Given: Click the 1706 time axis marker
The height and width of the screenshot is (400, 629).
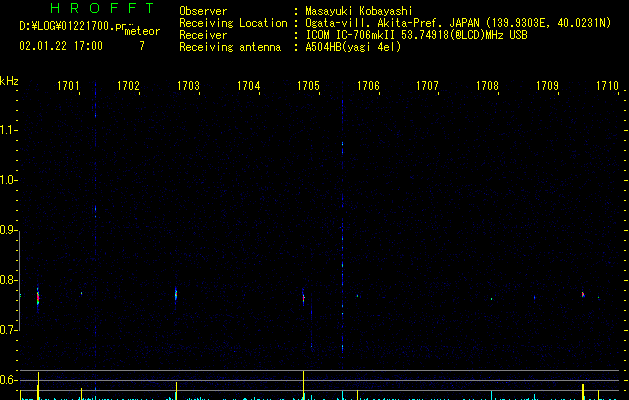Looking at the screenshot, I should click(x=368, y=86).
